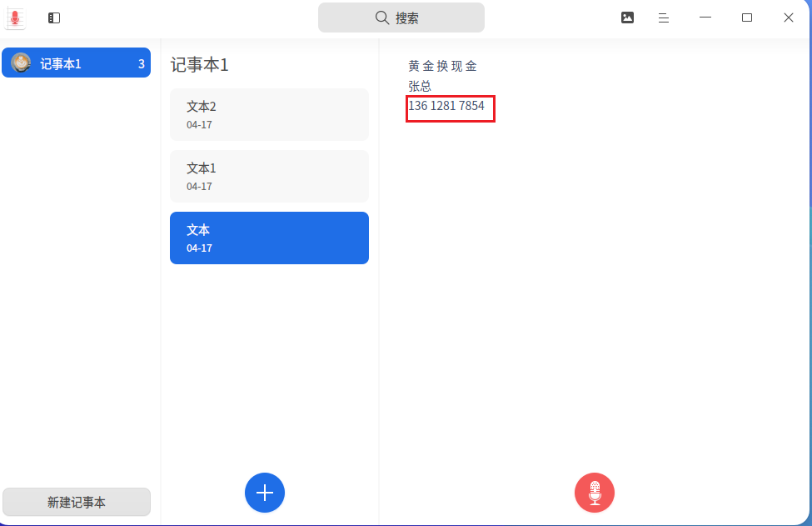Open the main hamburger menu
The height and width of the screenshot is (526, 812).
coord(664,18)
